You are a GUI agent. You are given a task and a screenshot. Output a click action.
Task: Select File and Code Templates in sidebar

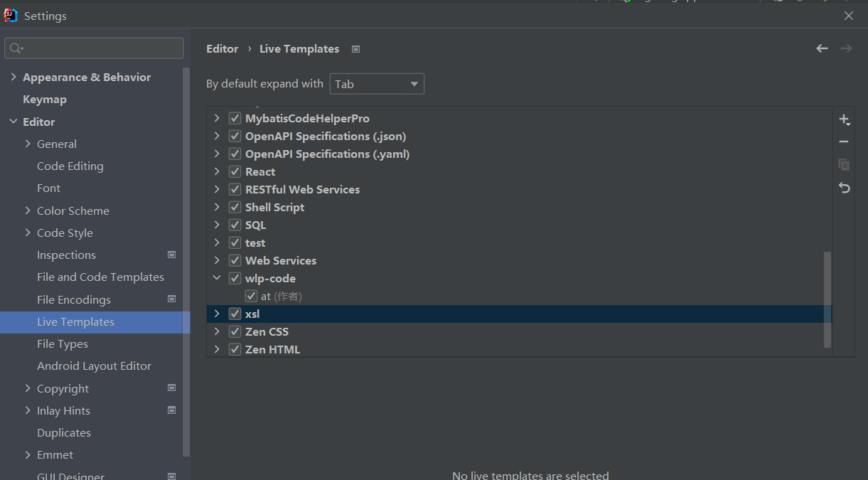tap(100, 277)
